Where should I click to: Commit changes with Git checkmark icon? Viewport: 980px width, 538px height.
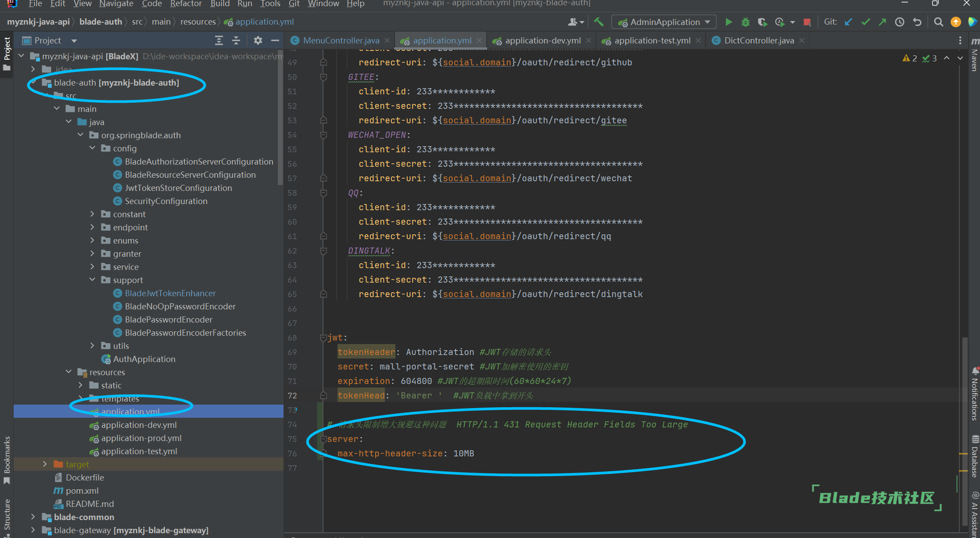[865, 22]
